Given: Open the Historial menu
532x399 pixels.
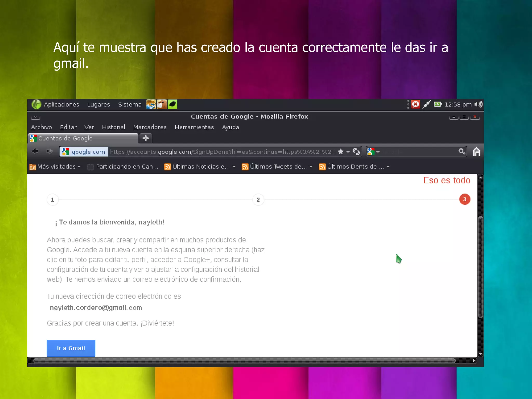Looking at the screenshot, I should 114,127.
